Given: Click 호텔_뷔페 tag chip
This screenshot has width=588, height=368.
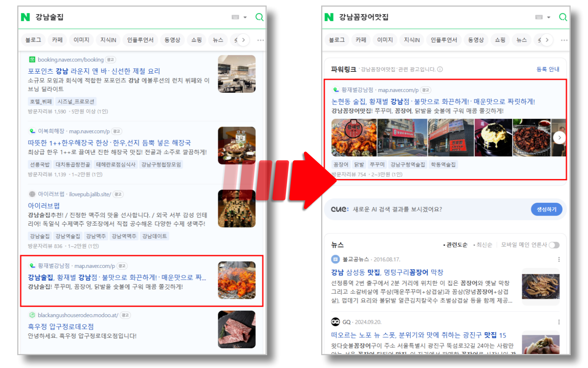Looking at the screenshot, I should click(x=41, y=102).
